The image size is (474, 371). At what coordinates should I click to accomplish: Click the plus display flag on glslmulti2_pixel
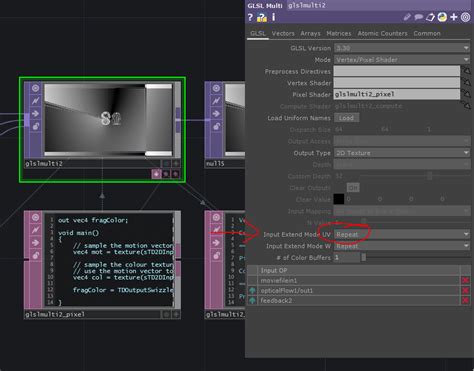coord(176,314)
